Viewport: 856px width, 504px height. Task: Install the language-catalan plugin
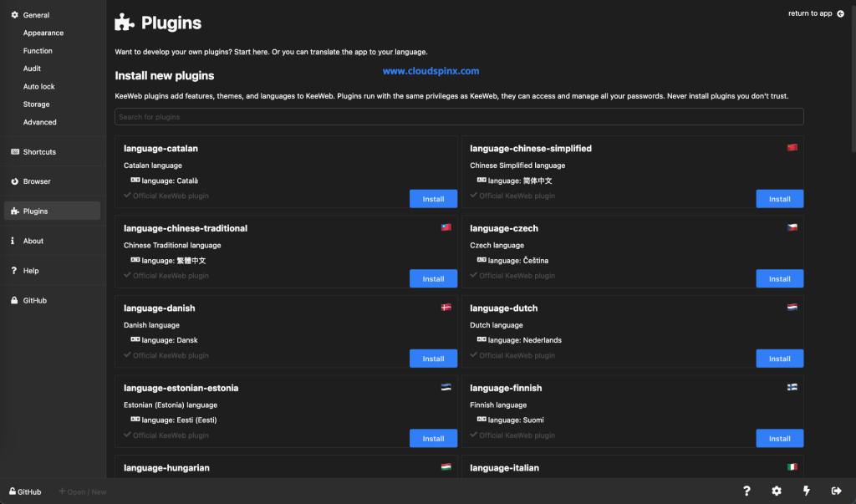point(433,199)
